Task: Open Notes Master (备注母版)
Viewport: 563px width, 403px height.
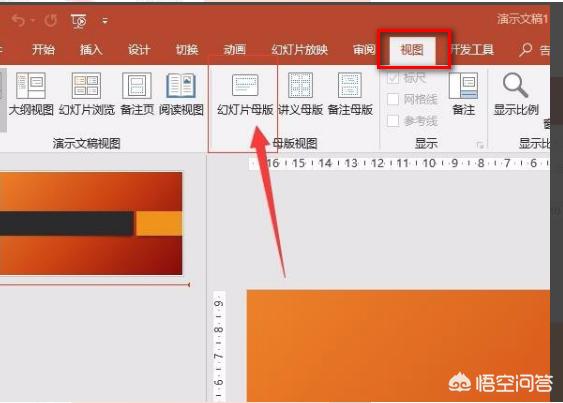Action: point(350,94)
